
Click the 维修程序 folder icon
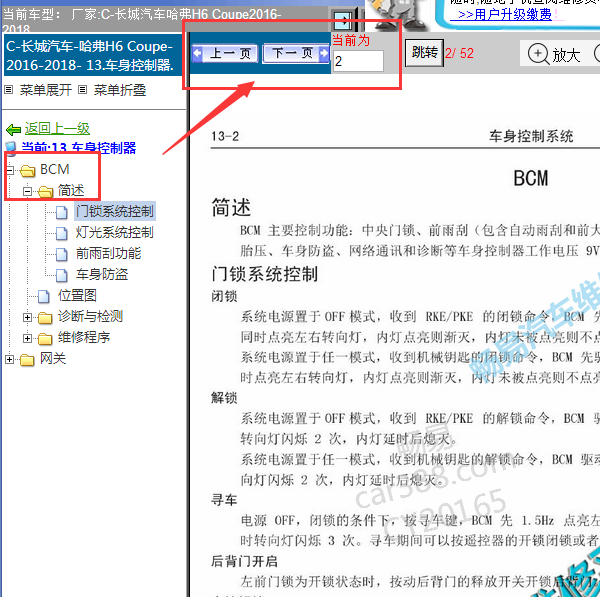point(45,339)
